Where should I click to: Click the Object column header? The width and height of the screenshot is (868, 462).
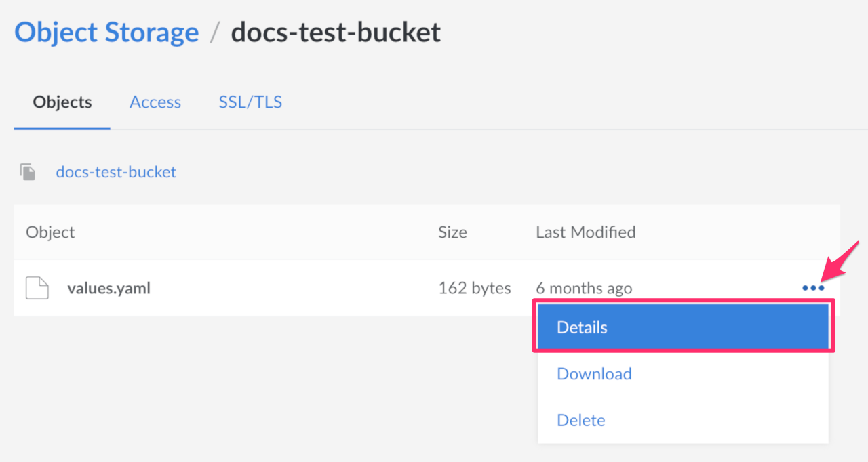50,232
